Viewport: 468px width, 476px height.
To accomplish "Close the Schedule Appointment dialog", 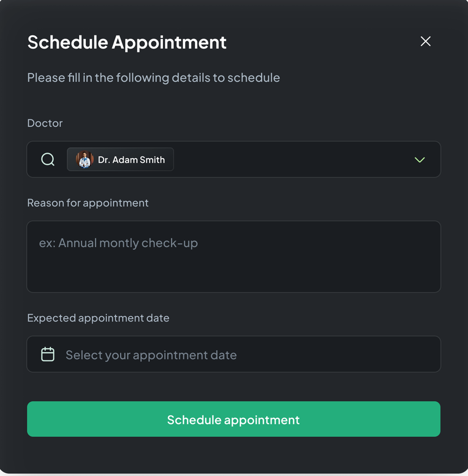I will coord(426,42).
